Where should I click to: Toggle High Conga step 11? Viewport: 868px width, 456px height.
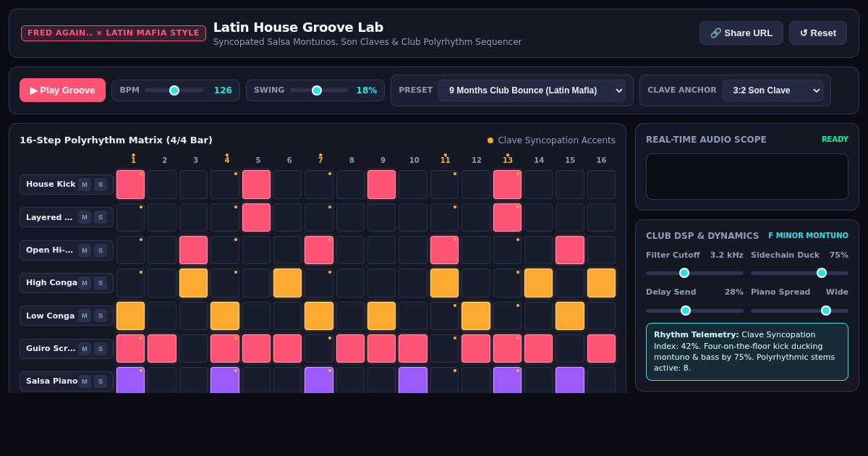(x=444, y=283)
